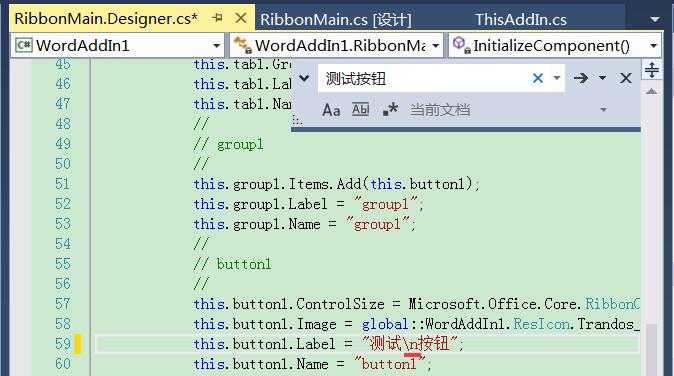Image resolution: width=674 pixels, height=376 pixels.
Task: Clear the find search text
Action: tap(537, 78)
